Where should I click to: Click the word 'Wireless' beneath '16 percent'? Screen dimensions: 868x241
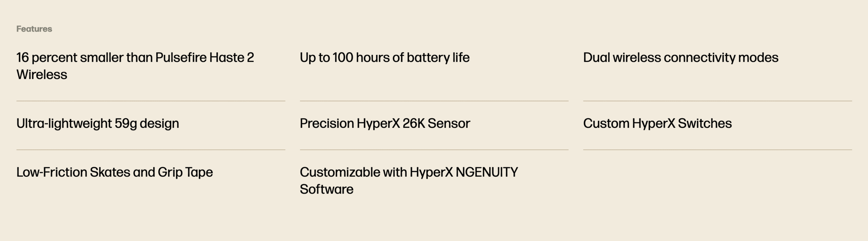(42, 75)
